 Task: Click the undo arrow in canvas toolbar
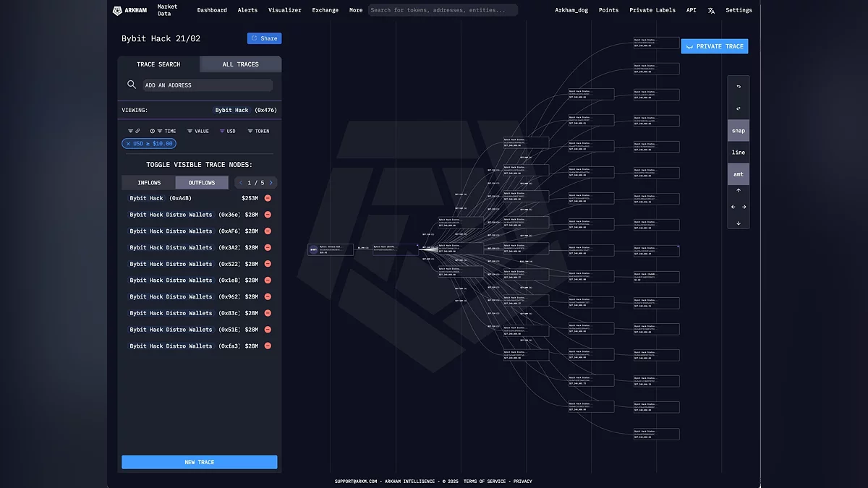[739, 87]
